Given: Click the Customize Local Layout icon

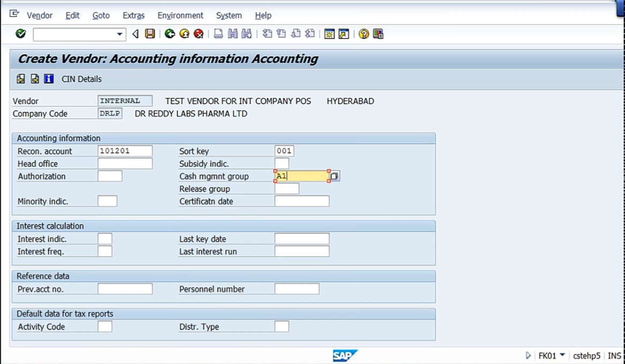Looking at the screenshot, I should click(x=378, y=34).
